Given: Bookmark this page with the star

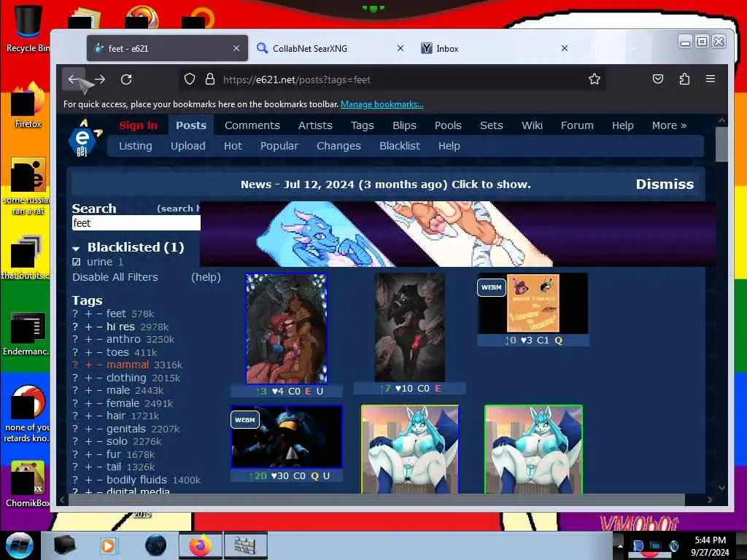Looking at the screenshot, I should point(594,79).
